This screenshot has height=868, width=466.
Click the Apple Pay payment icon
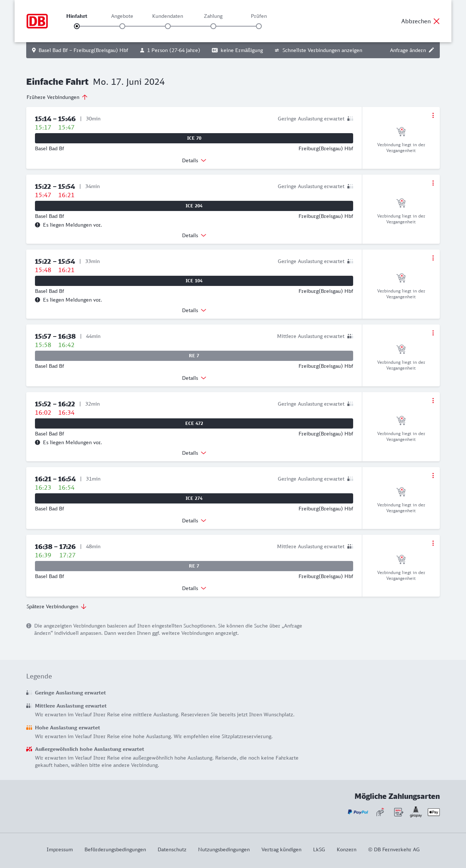pyautogui.click(x=434, y=812)
